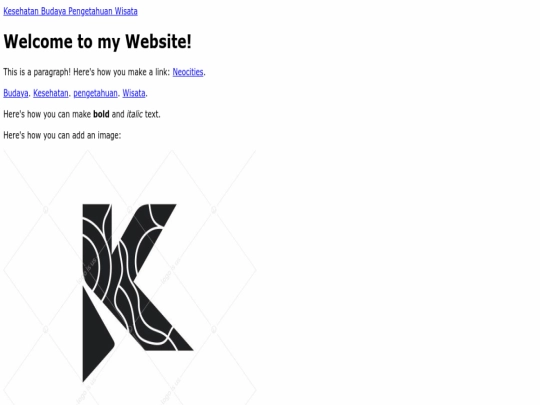
Task: Open the Kesehatan link in top navigation
Action: [21, 11]
